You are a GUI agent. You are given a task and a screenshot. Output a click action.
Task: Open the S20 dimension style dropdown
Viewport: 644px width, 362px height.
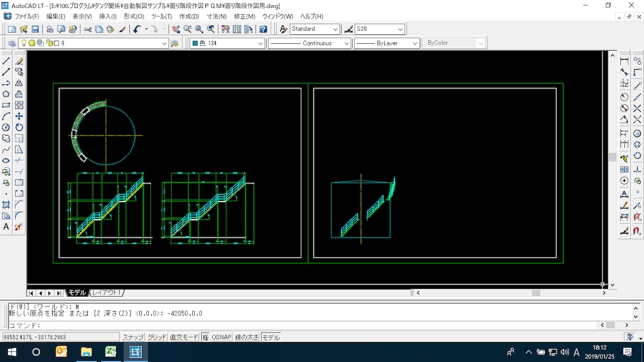(x=380, y=29)
